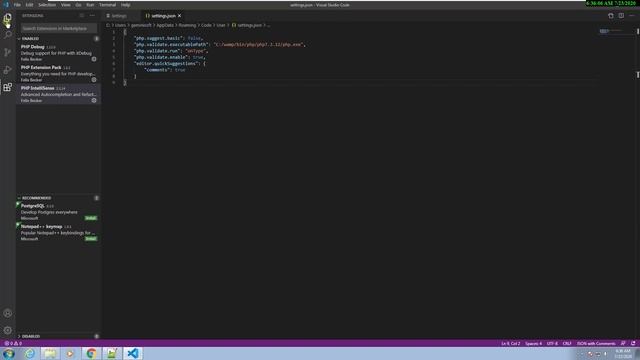Focus the Search Extensions in Marketplace field
This screenshot has width=640, height=360.
(x=59, y=29)
